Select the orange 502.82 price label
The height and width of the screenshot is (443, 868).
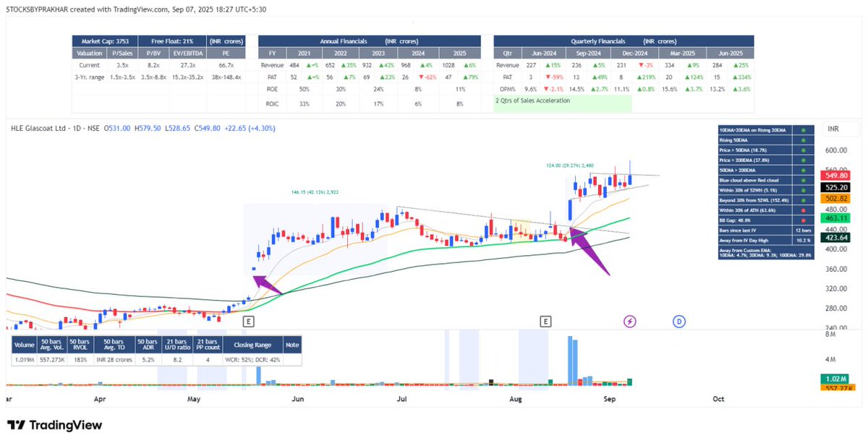click(834, 198)
